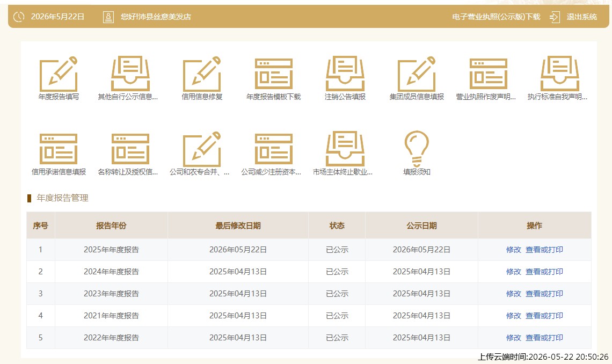
Task: Select the 2023年年度报告 cell
Action: pos(111,294)
